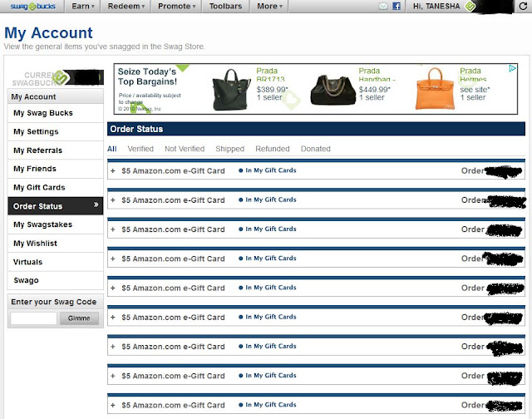This screenshot has height=419, width=532.
Task: Open the Earn dropdown menu
Action: [x=83, y=6]
